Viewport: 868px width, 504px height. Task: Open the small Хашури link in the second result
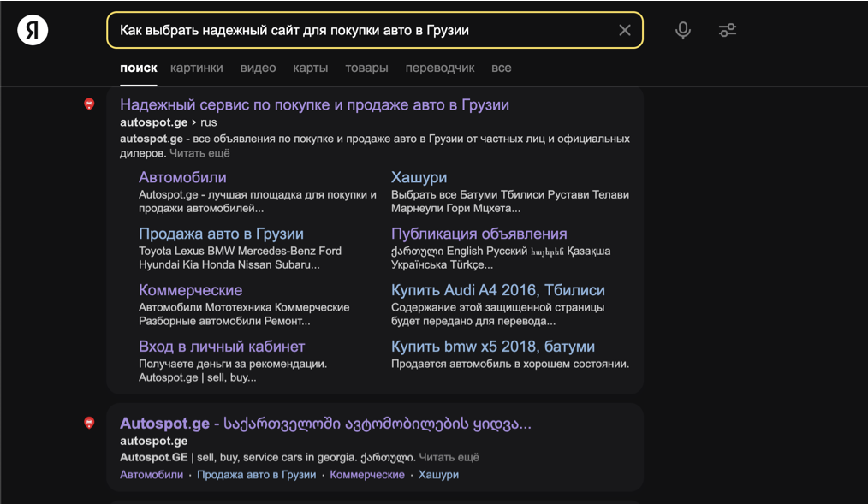click(x=438, y=475)
